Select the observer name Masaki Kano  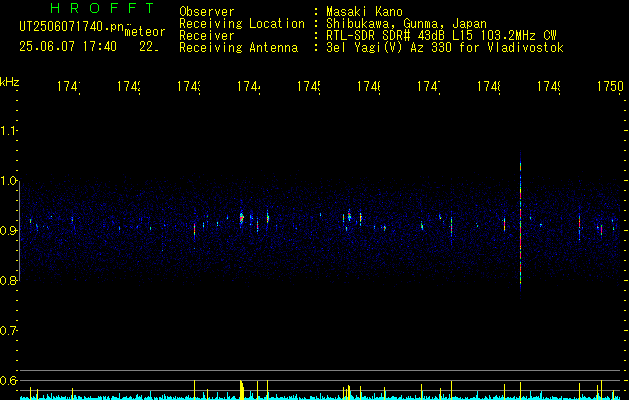[364, 12]
